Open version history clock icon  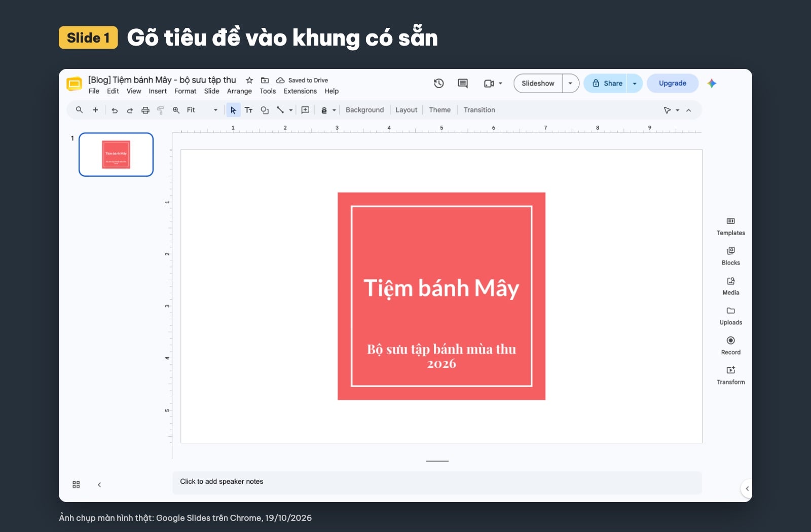tap(439, 83)
